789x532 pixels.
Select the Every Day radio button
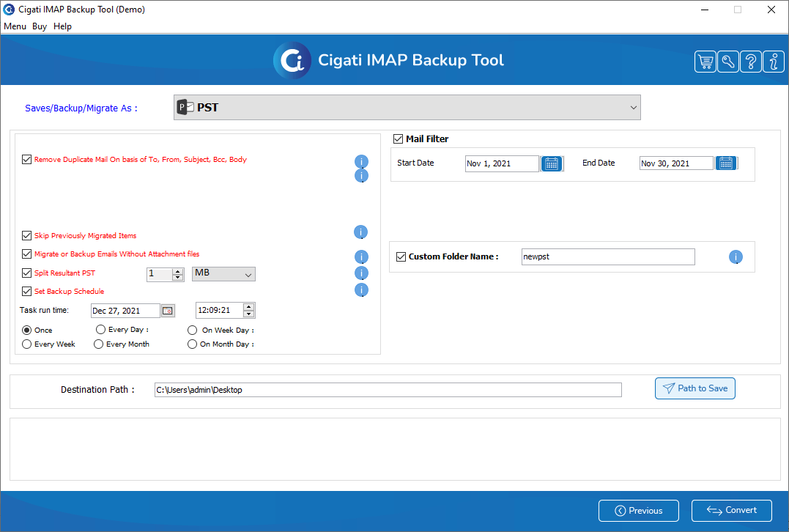click(x=100, y=330)
